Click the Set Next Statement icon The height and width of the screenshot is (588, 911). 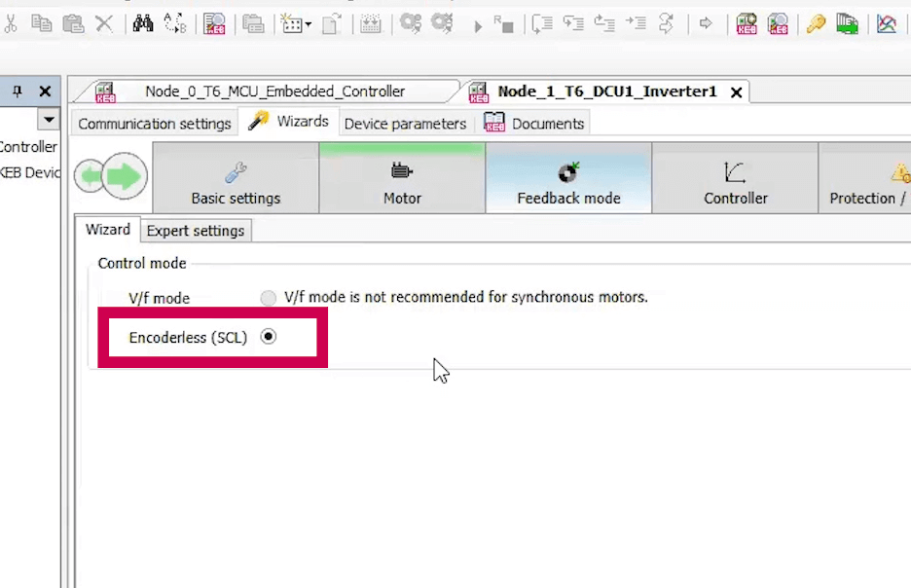(x=667, y=23)
